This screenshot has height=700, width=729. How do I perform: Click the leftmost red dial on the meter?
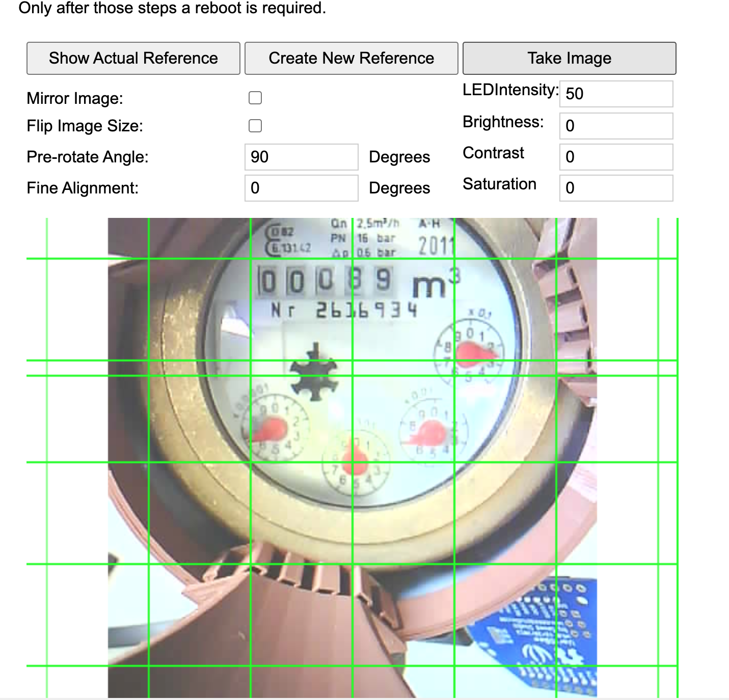[x=270, y=429]
